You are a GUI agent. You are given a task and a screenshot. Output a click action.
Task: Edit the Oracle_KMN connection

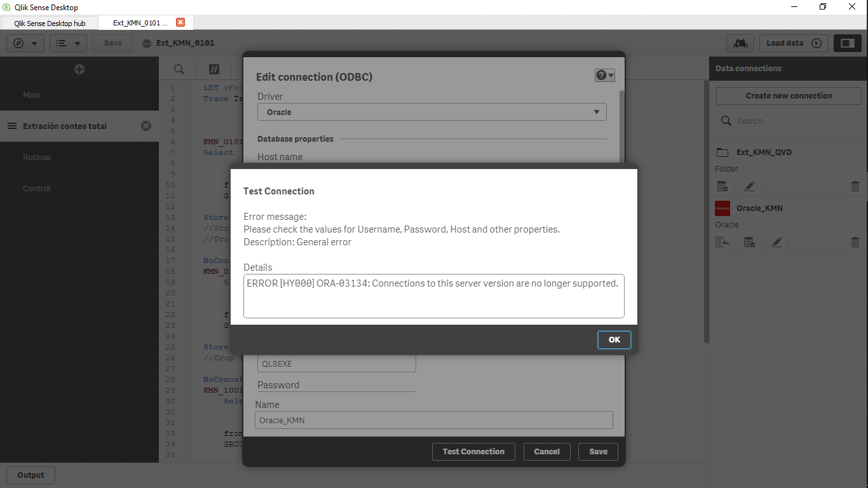coord(776,242)
